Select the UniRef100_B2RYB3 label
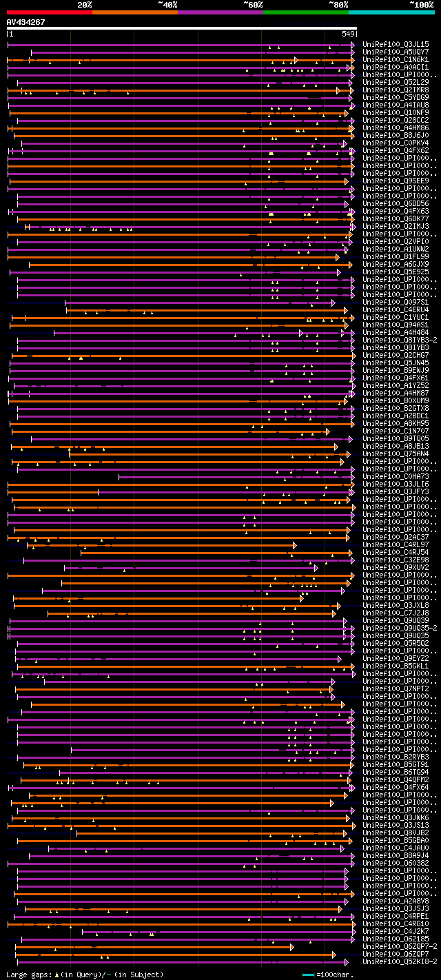The image size is (441, 980). coord(396,757)
